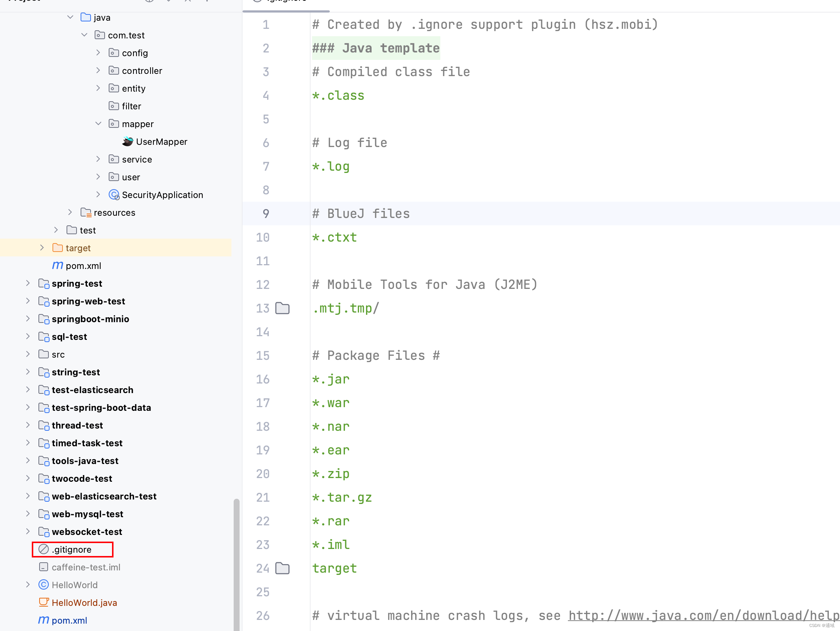The image size is (840, 631).
Task: Select the websocket-test module
Action: click(87, 532)
